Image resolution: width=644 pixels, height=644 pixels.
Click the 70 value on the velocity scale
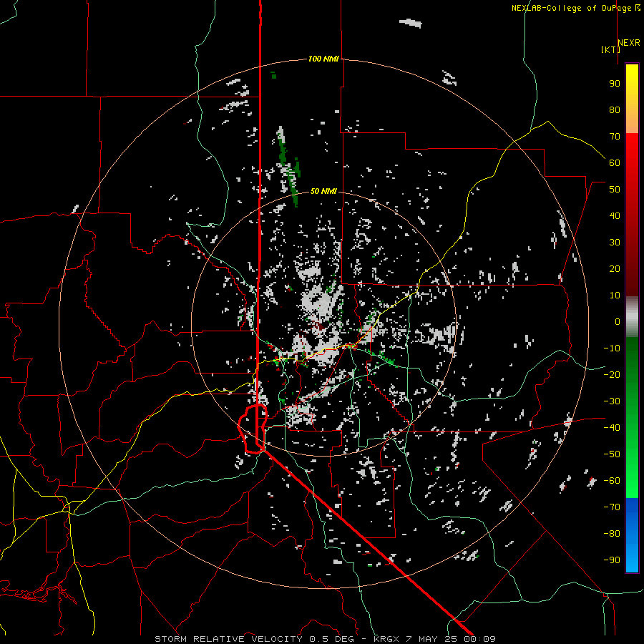tap(615, 137)
